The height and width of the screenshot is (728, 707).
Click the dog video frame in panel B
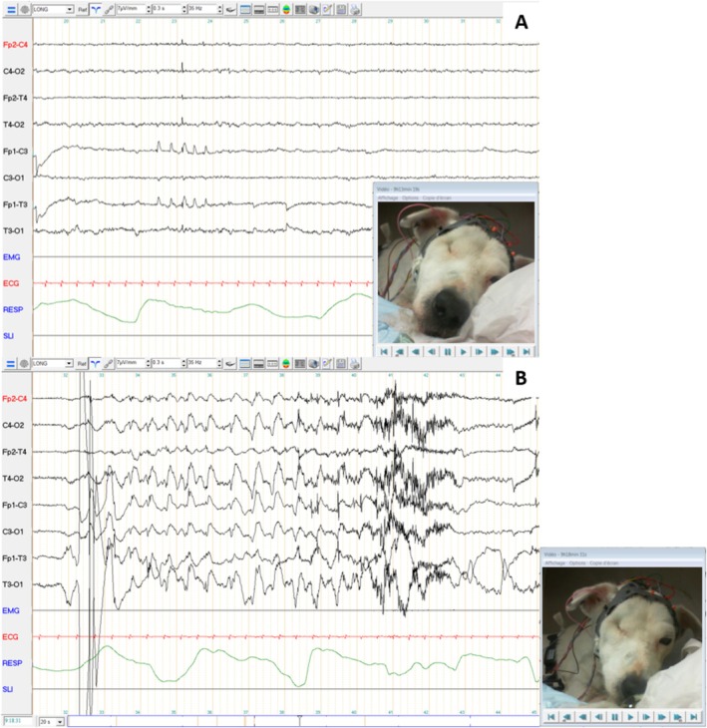tap(622, 637)
